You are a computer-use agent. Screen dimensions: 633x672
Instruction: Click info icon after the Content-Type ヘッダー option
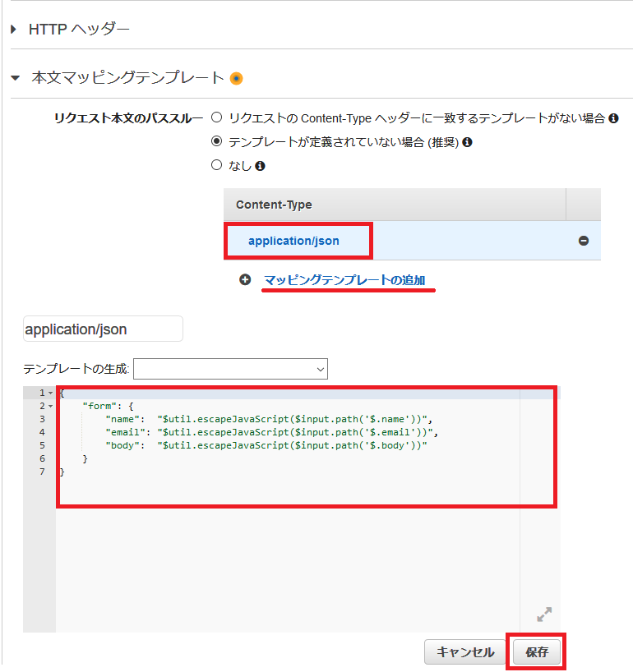point(612,118)
